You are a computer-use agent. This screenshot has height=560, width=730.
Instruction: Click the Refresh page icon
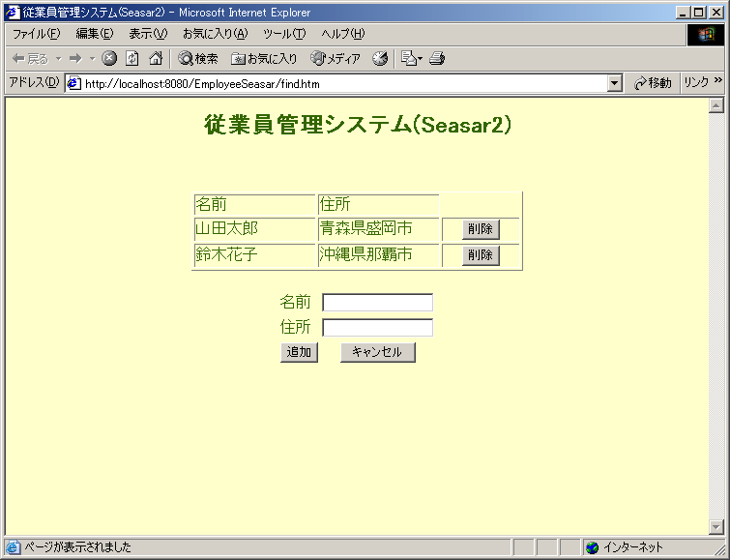(x=132, y=59)
